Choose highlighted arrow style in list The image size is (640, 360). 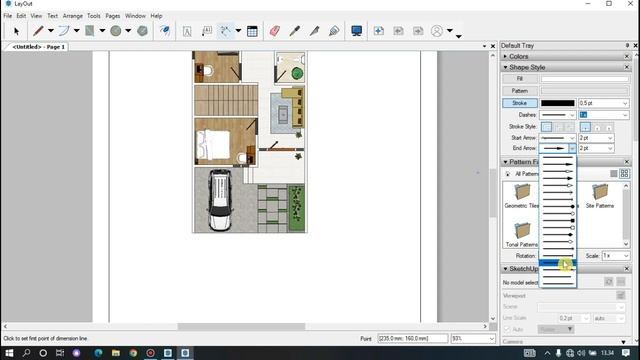[558, 262]
